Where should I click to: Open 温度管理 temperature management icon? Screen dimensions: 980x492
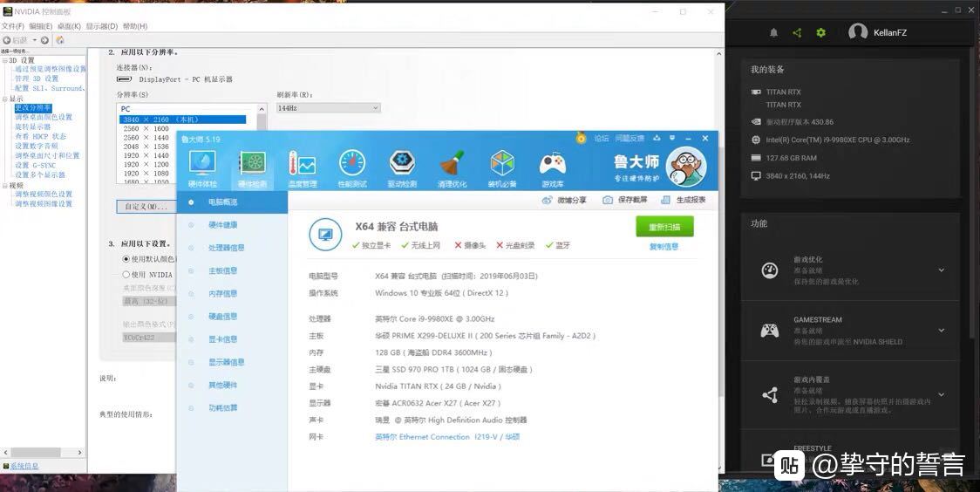click(303, 168)
